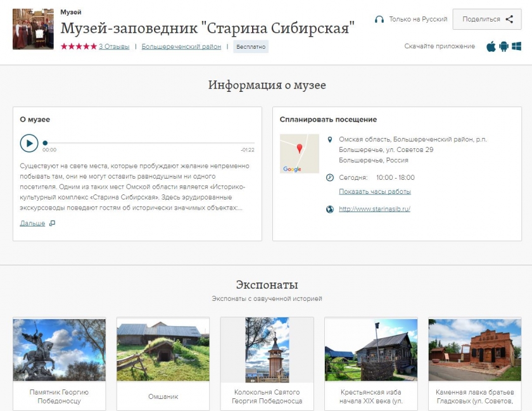
Task: Open the Омшаник exhibit image
Action: (x=163, y=350)
